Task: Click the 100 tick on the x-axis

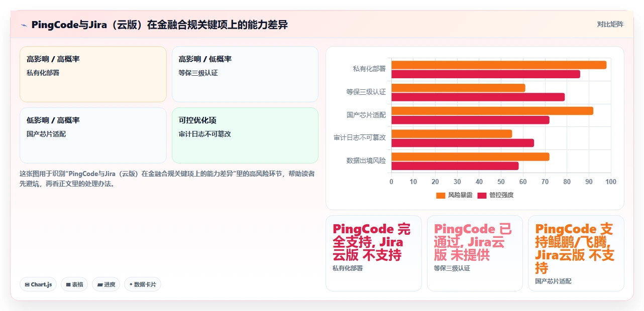Action: pos(611,182)
